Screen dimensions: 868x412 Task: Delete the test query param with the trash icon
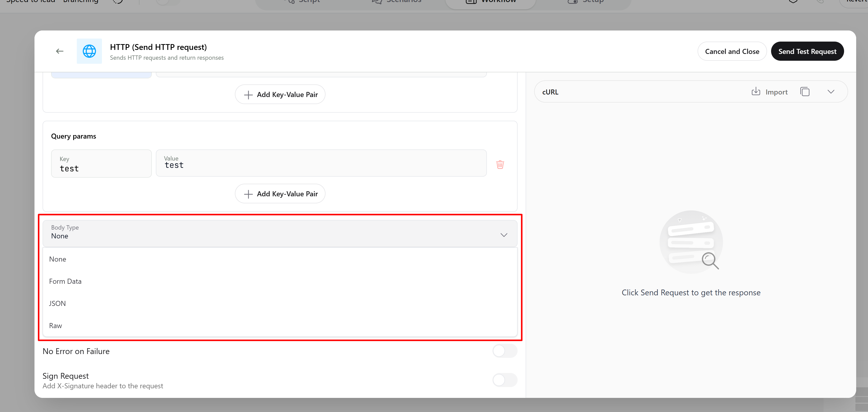click(x=500, y=165)
